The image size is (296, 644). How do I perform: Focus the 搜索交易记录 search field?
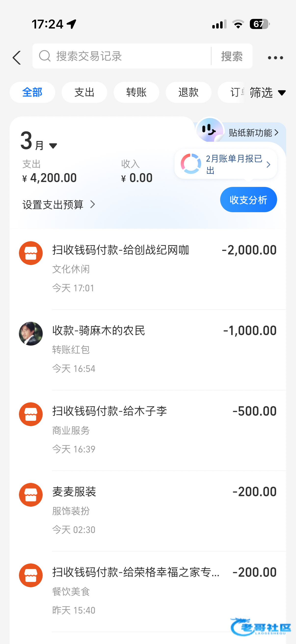[x=130, y=56]
